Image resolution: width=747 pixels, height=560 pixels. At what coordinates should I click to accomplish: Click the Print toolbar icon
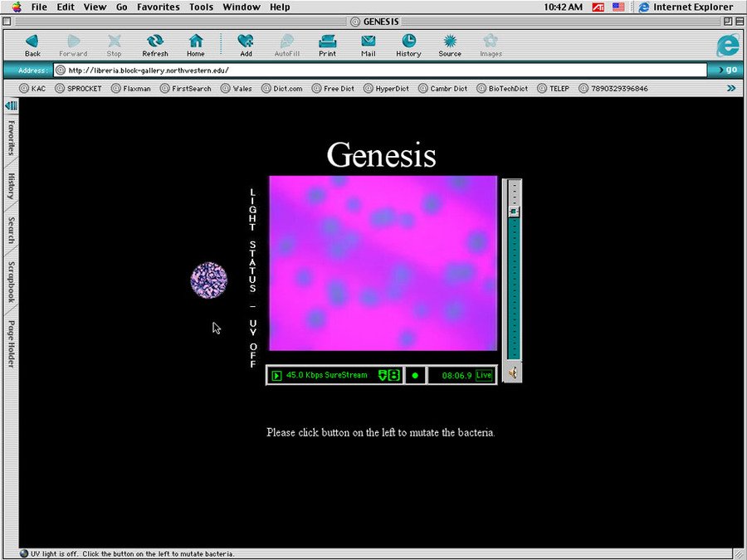[x=327, y=45]
